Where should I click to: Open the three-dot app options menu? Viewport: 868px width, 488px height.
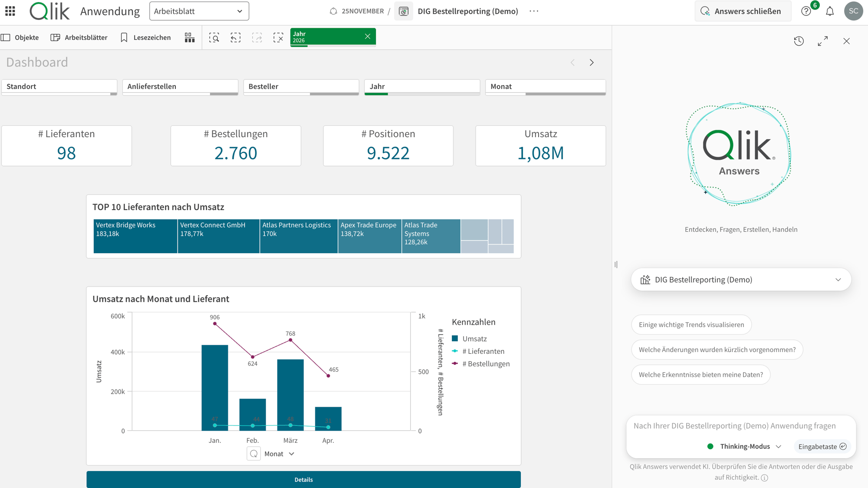[x=534, y=11]
